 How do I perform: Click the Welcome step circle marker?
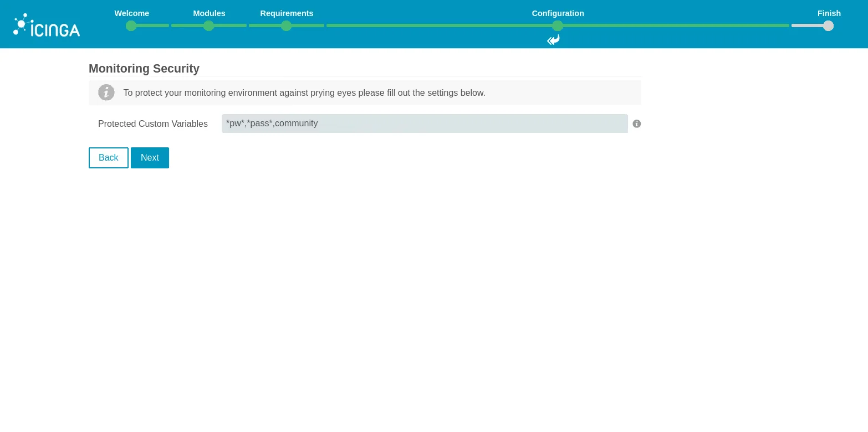tap(131, 25)
